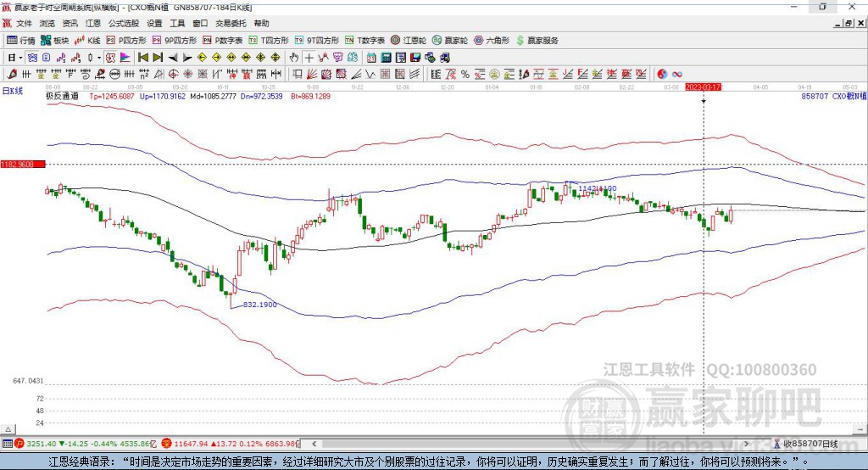Open the 浏览 menu
The image size is (868, 470).
tap(47, 23)
